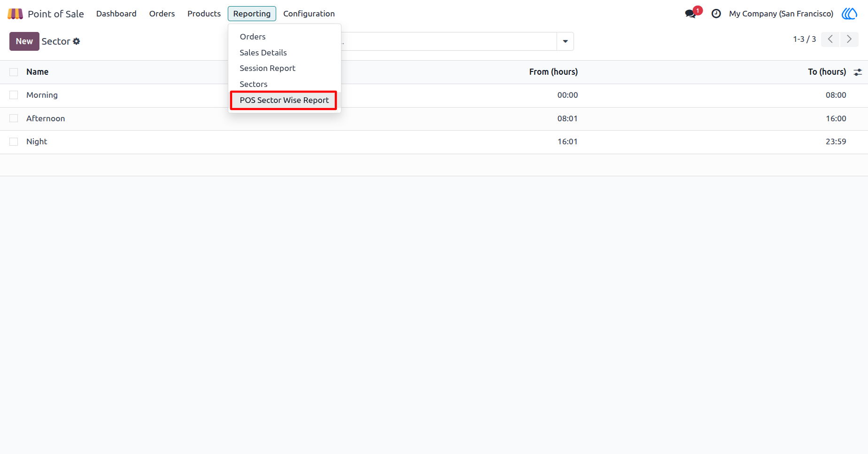Click the 08:01 From value for Afternoon
This screenshot has width=868, height=454.
click(567, 118)
